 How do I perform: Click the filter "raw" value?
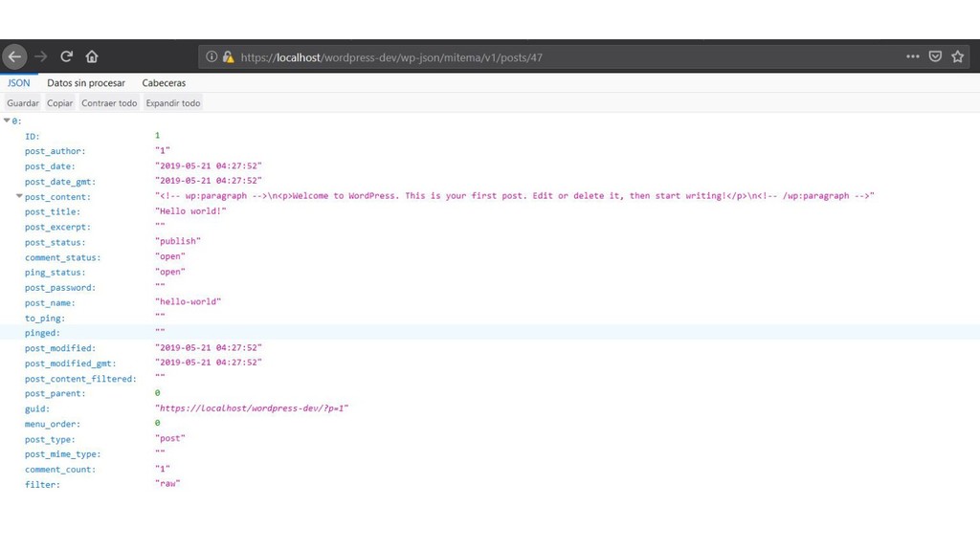(167, 483)
